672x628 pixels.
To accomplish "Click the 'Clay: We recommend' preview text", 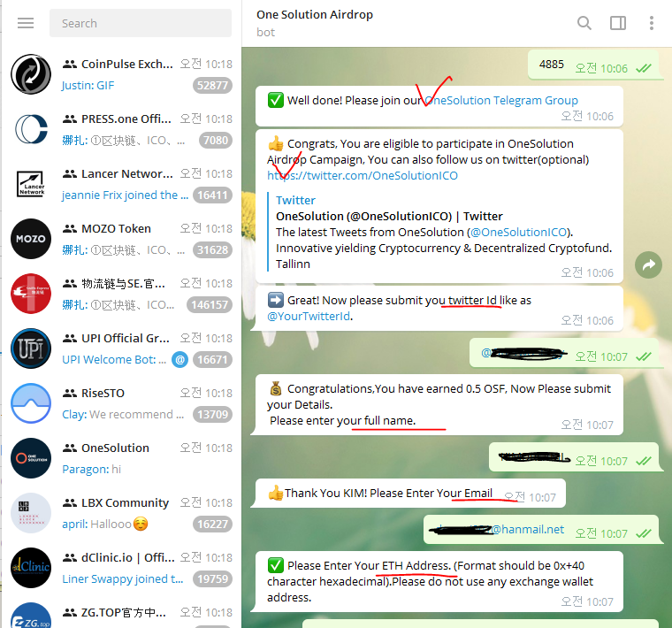I will coord(123,415).
